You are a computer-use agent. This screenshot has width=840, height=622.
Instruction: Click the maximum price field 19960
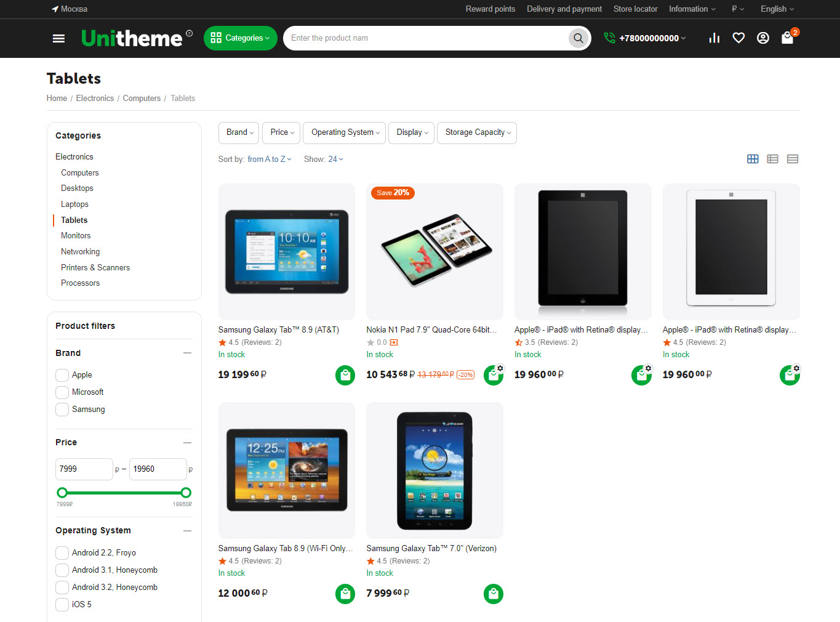tap(158, 469)
